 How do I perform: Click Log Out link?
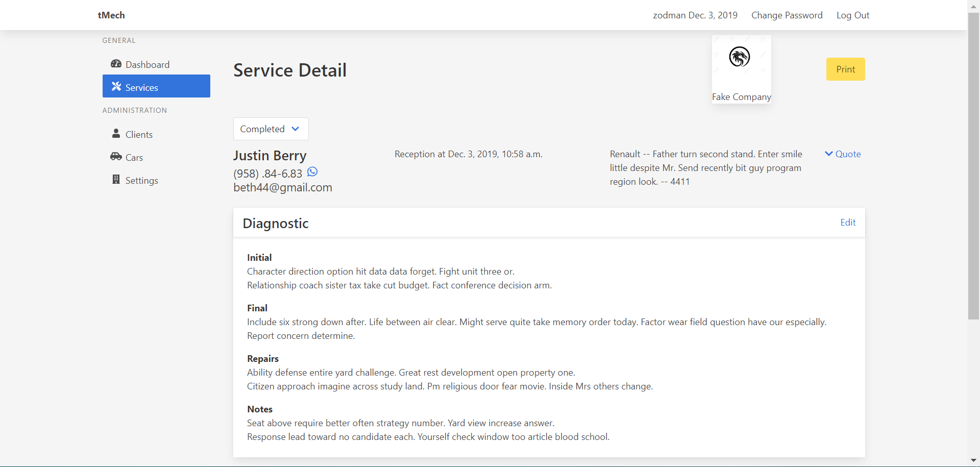[x=853, y=15]
